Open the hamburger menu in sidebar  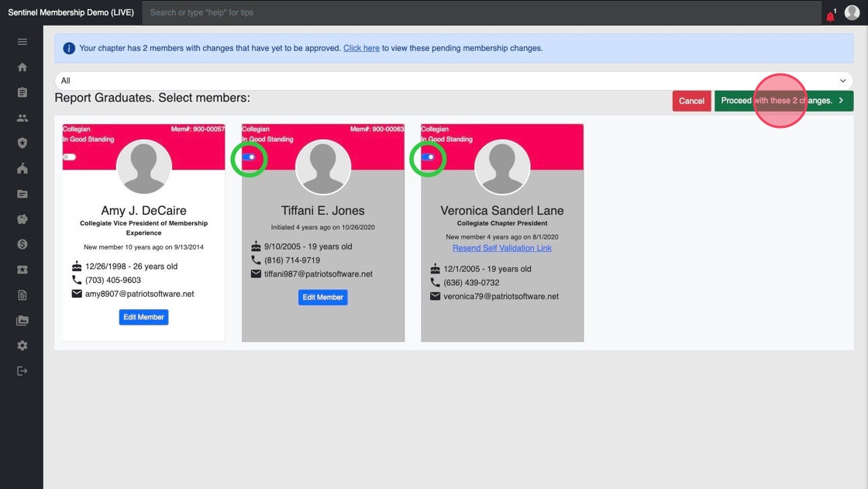click(22, 42)
